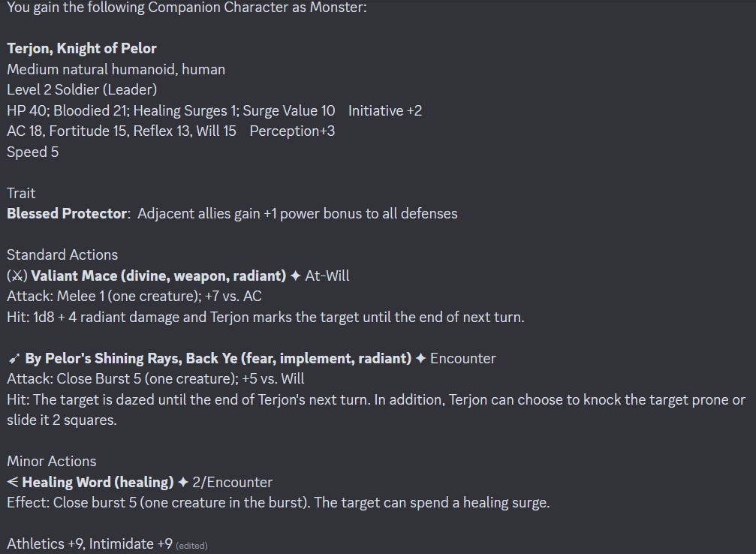Click the Level 2 Soldier (Leader) line

click(x=82, y=89)
